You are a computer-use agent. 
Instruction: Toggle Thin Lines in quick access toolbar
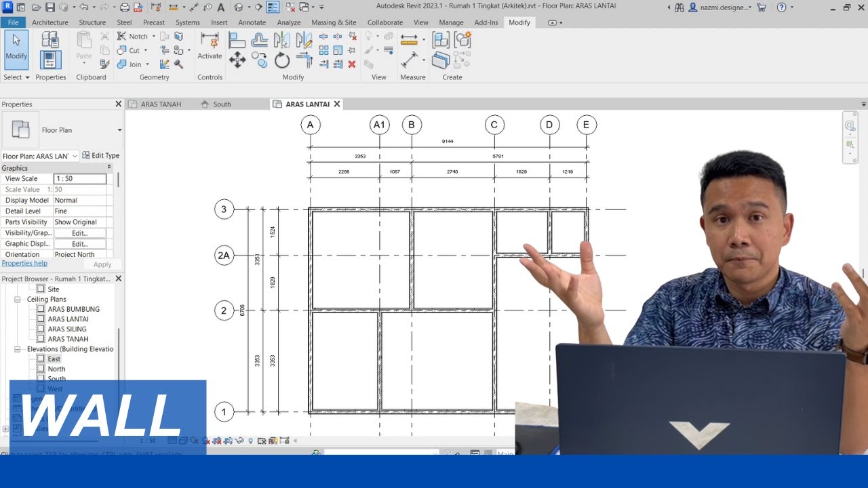pos(273,7)
